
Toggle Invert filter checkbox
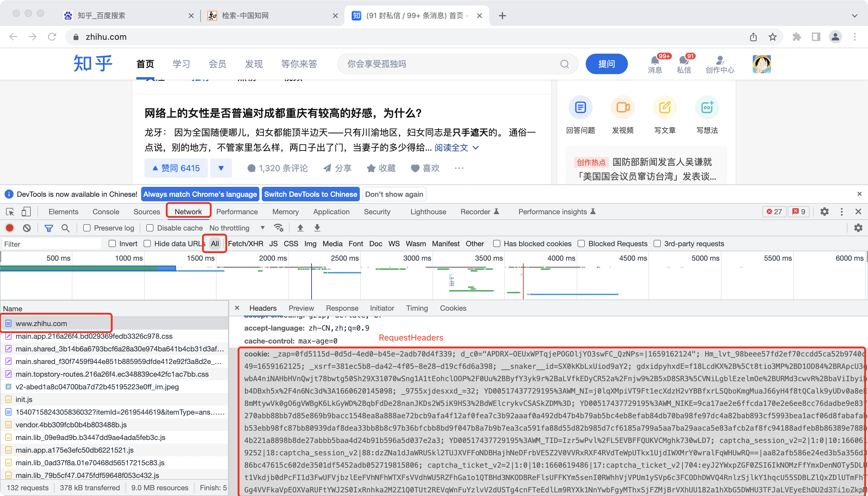coord(112,243)
